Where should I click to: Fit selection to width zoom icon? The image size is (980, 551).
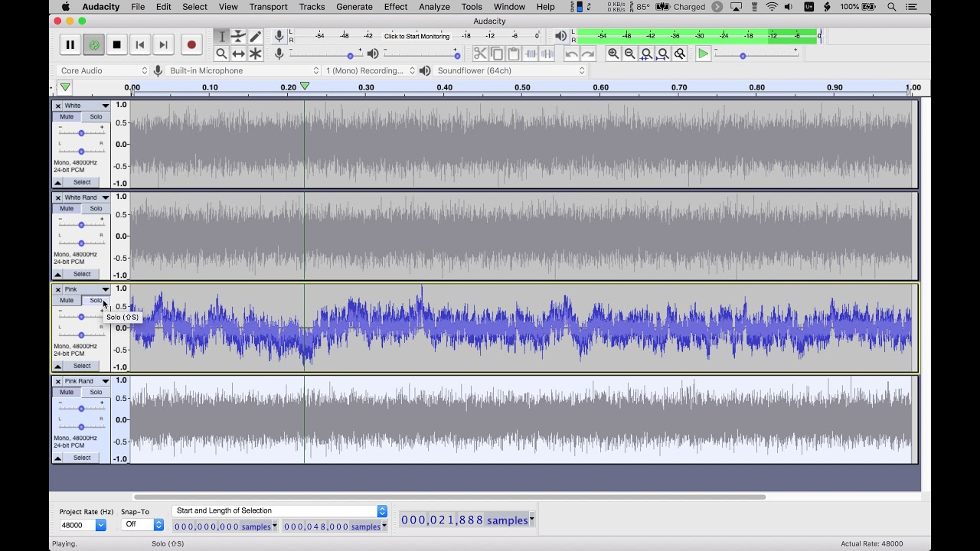646,54
